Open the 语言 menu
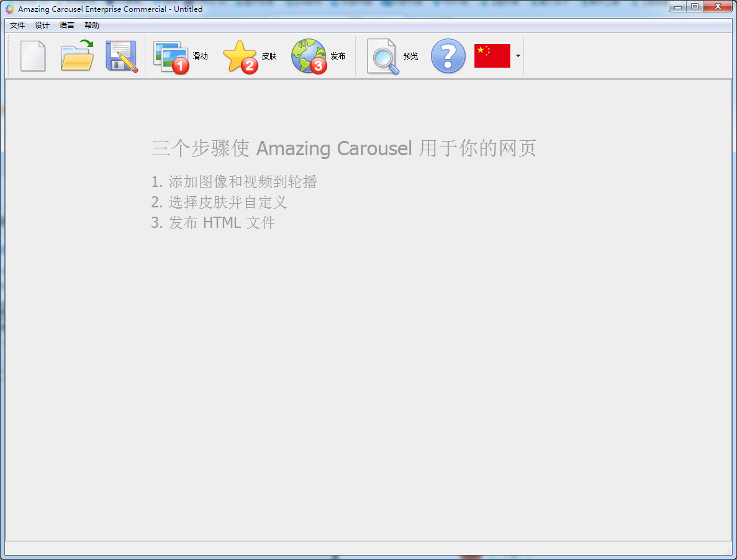Image resolution: width=737 pixels, height=560 pixels. click(66, 25)
